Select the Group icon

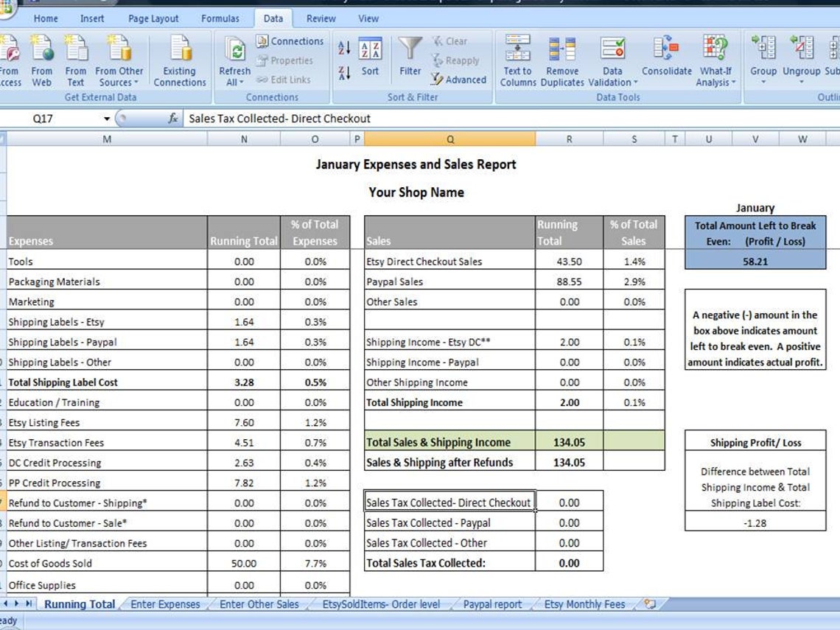coord(763,59)
